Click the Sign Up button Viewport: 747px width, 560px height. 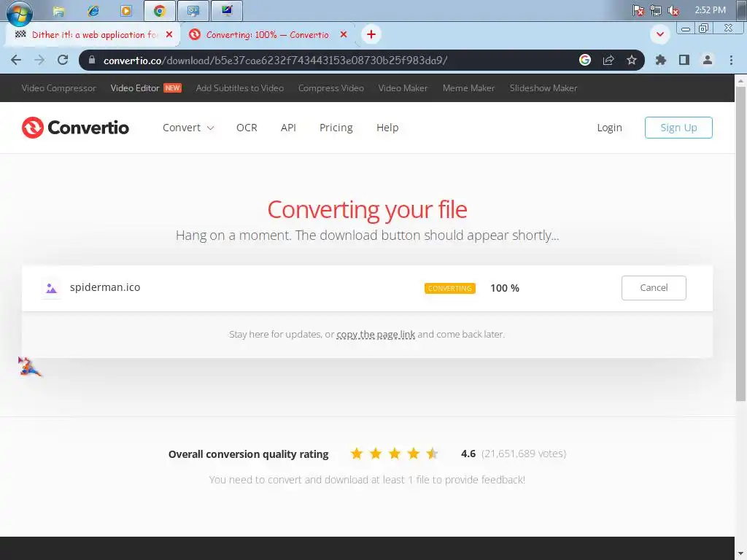click(x=678, y=128)
